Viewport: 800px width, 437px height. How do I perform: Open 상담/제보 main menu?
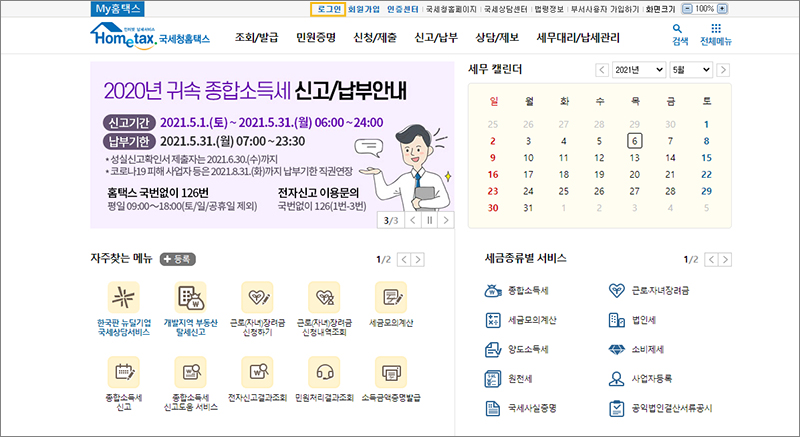point(497,37)
